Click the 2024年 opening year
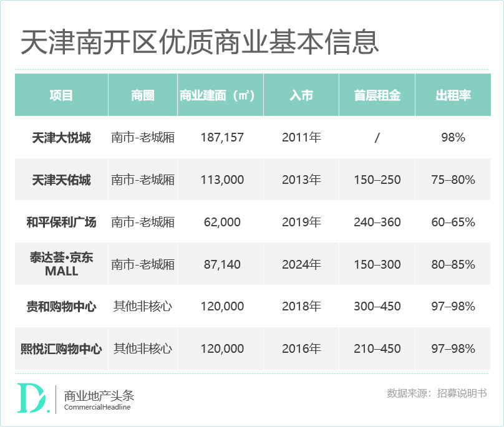Screen dimensions: 504x427 point(301,264)
